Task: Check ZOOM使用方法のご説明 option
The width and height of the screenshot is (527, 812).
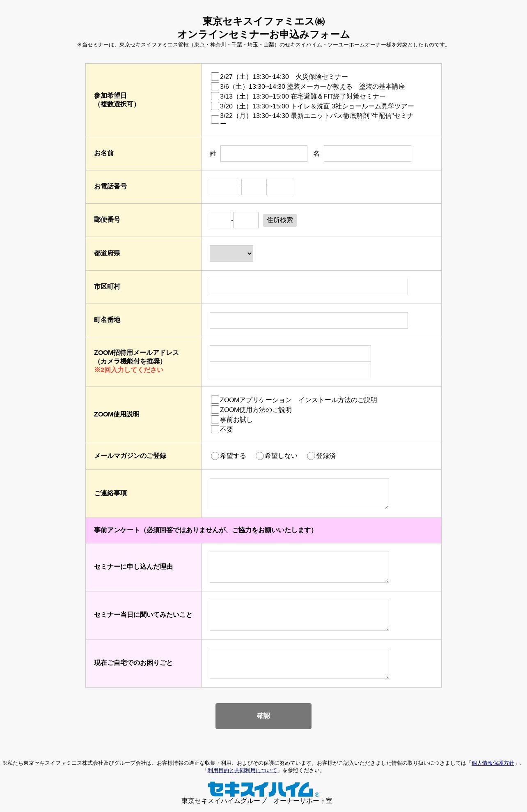Action: [x=215, y=409]
